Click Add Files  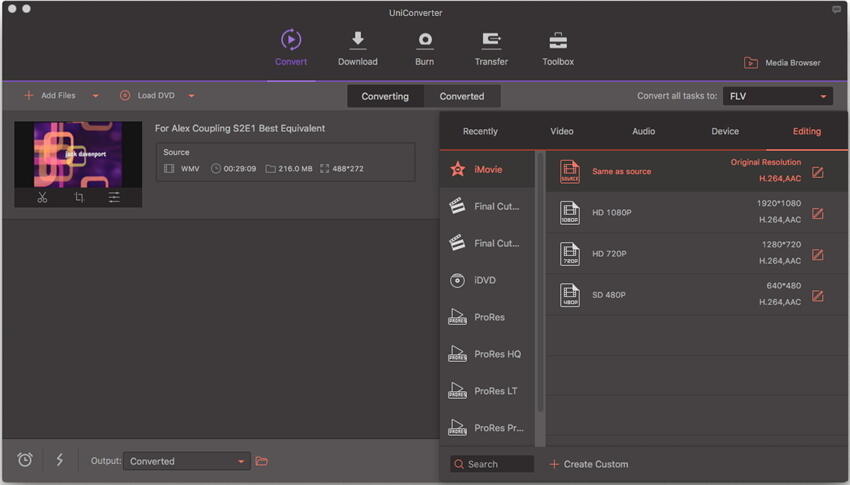pos(50,95)
